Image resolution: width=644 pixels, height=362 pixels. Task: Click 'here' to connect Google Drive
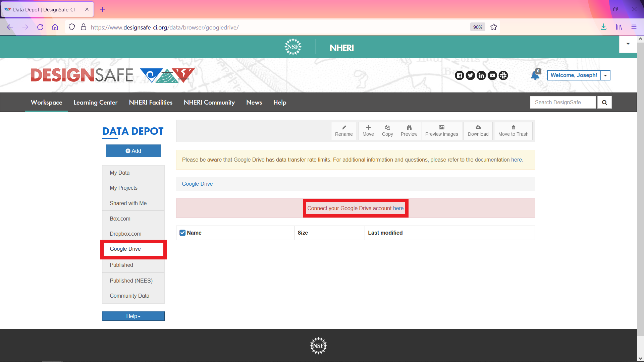point(398,208)
